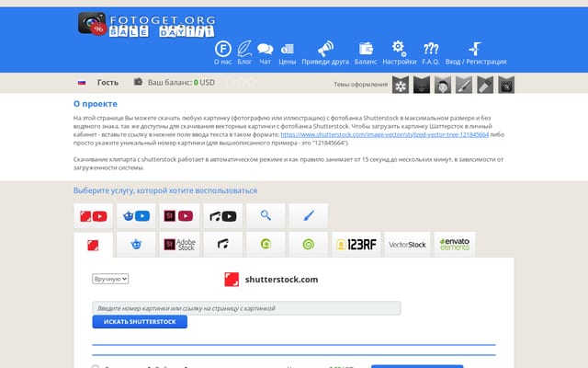Open the Чат speech bubbles icon

click(266, 49)
